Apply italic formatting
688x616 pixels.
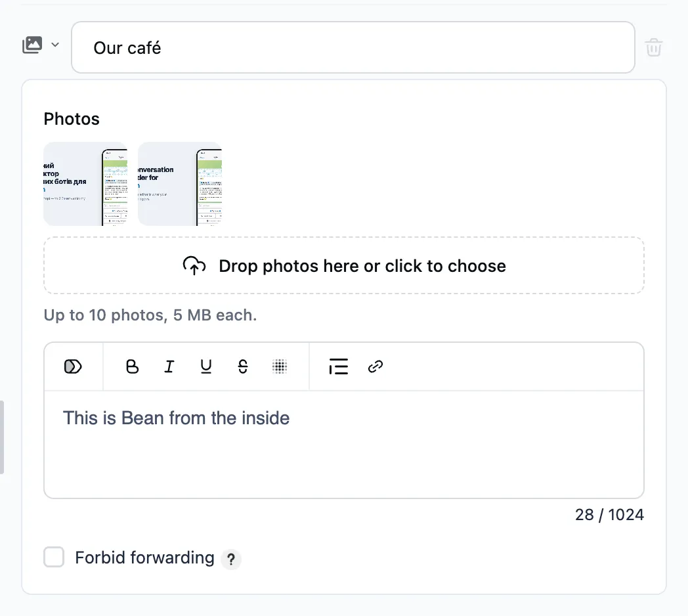169,366
